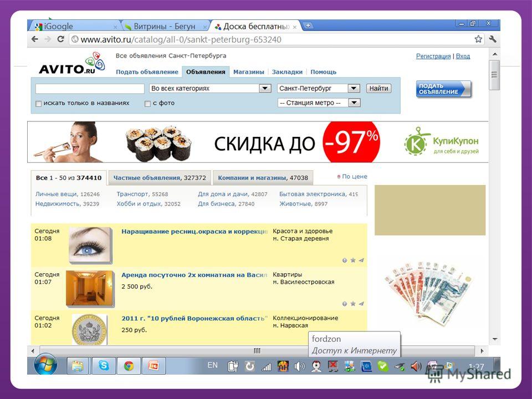Open the 'Регистрация' link
Viewport: 532px width, 399px height.
433,57
